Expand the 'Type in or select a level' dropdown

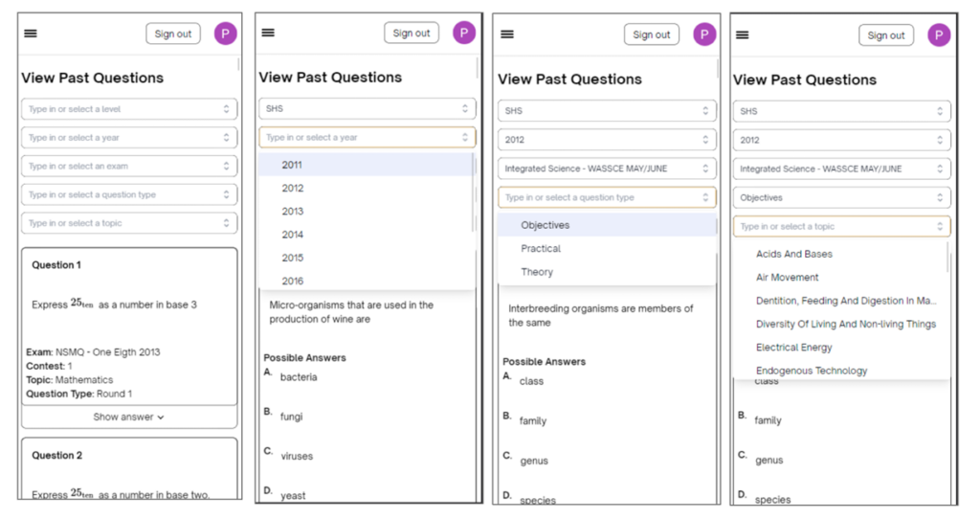(129, 109)
